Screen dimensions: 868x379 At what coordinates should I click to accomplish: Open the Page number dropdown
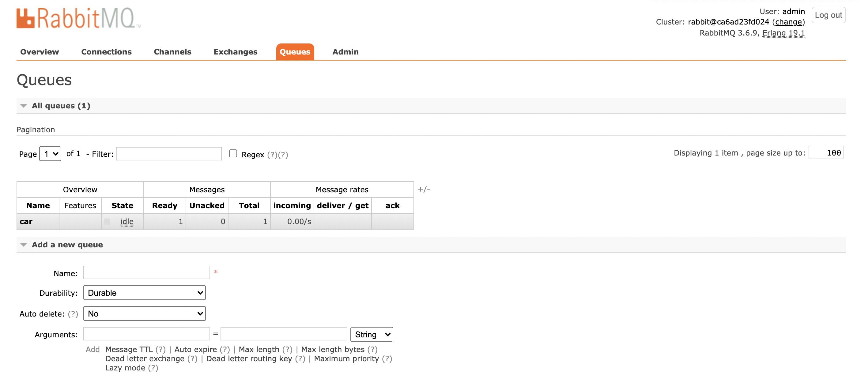pos(50,154)
